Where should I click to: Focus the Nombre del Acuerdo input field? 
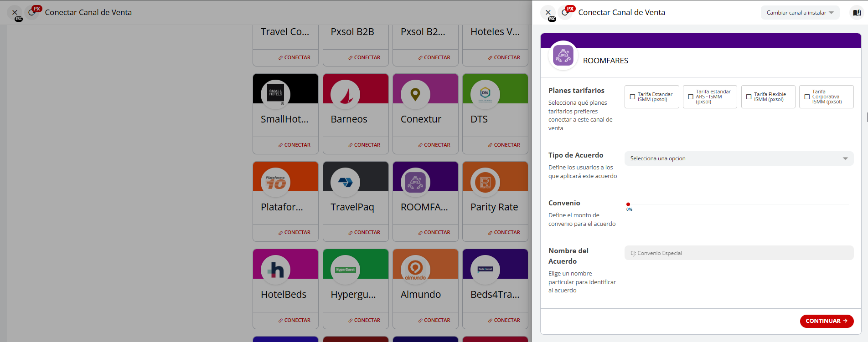[x=739, y=253]
